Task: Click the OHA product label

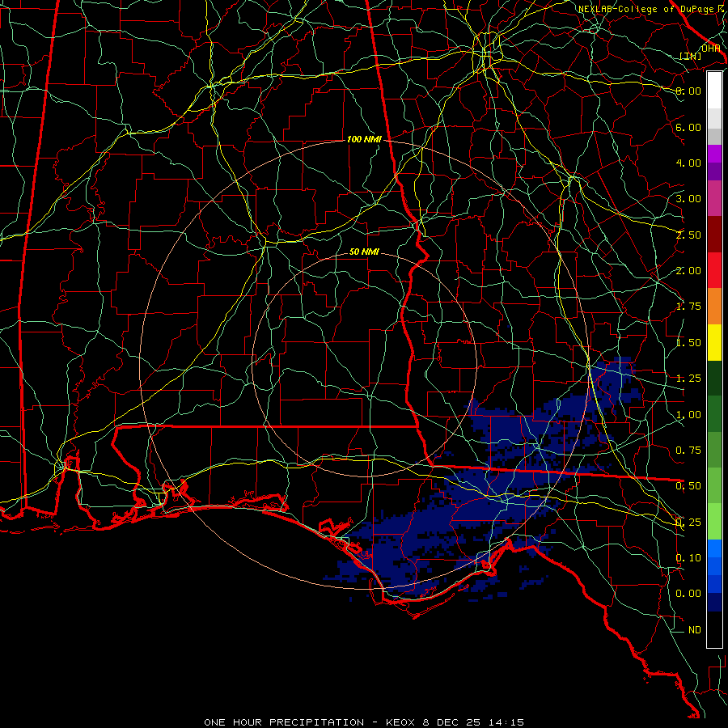Action: [711, 49]
